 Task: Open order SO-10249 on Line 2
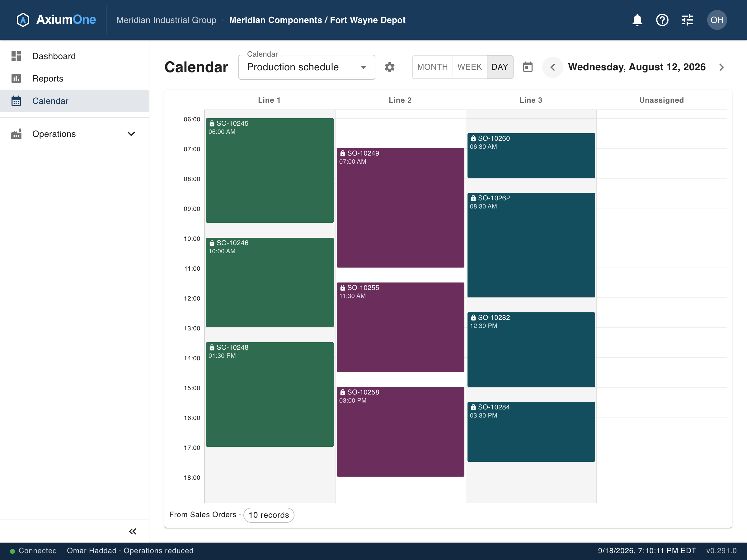click(x=401, y=208)
